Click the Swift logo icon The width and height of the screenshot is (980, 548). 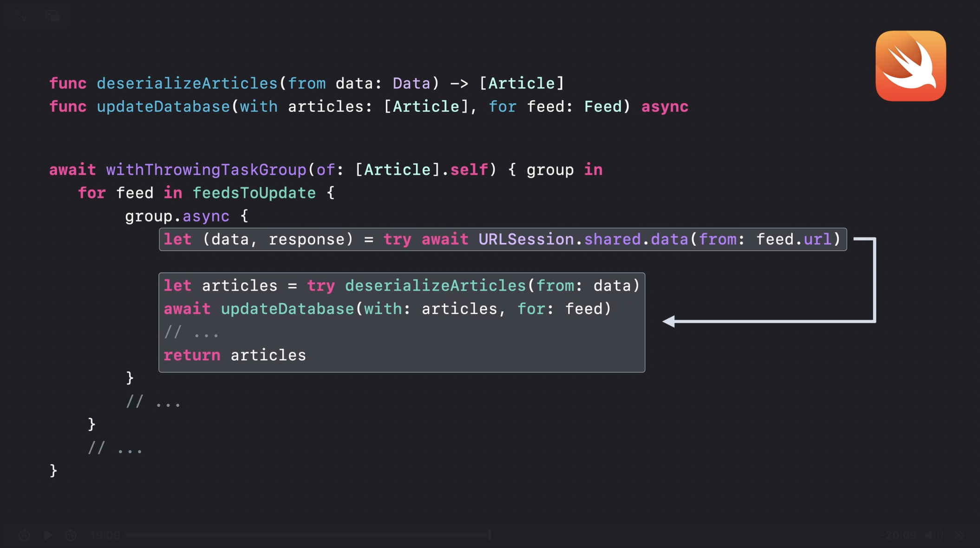tap(910, 66)
